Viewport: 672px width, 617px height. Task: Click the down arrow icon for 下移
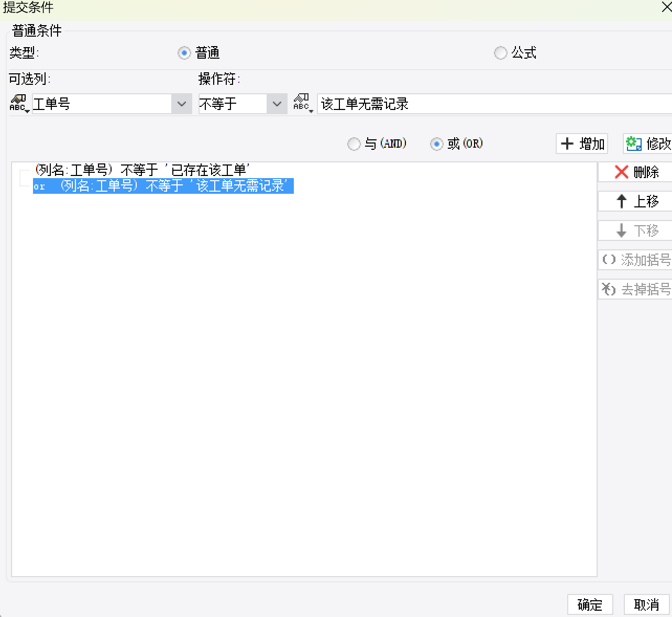pos(622,230)
